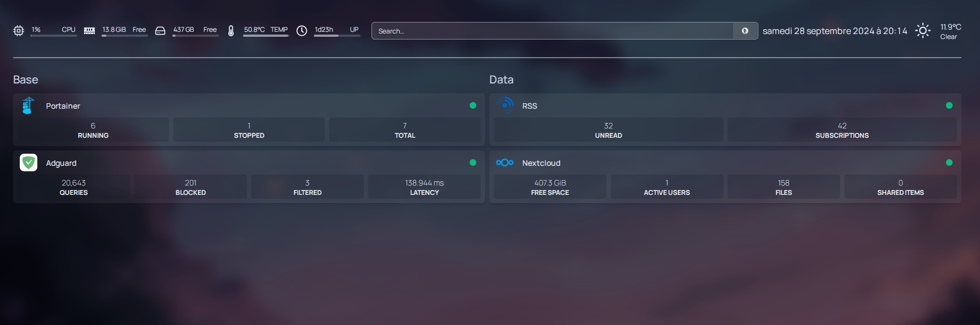Click the Nextcloud logo icon
Image resolution: width=980 pixels, height=325 pixels.
pyautogui.click(x=505, y=162)
